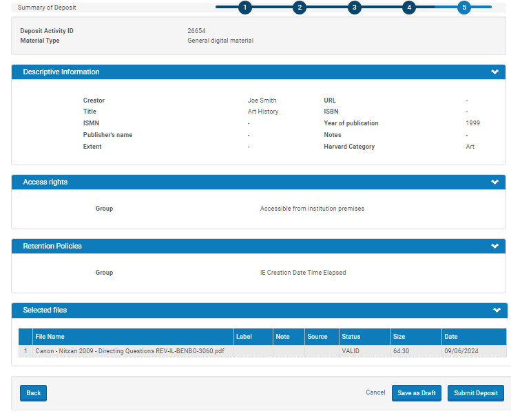Return to step 4 of deposit
511x420 pixels.
point(409,8)
